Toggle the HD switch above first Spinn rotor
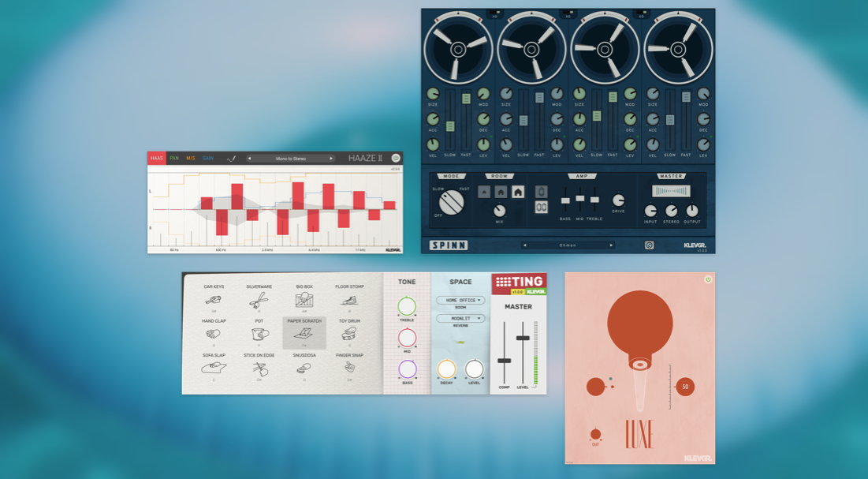 (x=494, y=12)
